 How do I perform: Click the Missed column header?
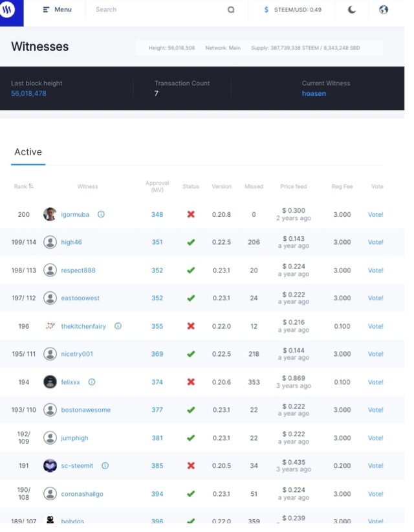pos(254,186)
